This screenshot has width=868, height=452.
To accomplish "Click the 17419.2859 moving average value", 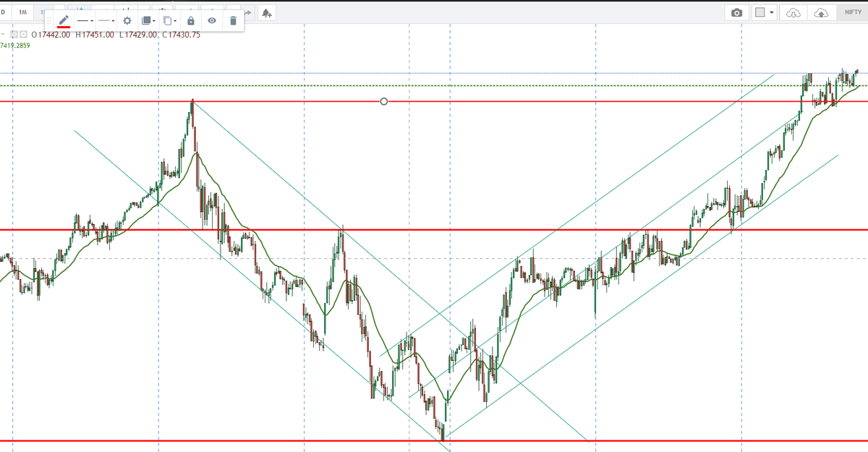I will pos(17,46).
